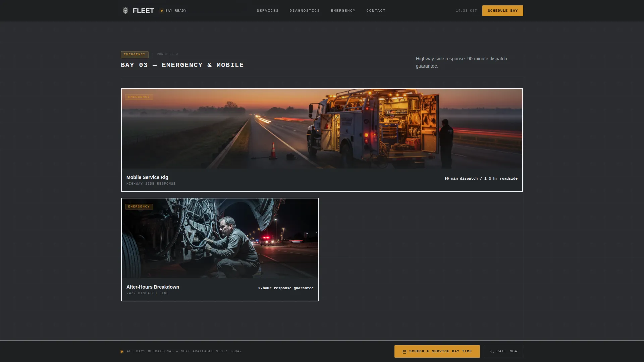The width and height of the screenshot is (644, 362).
Task: Click the FLEET brand name
Action: click(x=143, y=11)
